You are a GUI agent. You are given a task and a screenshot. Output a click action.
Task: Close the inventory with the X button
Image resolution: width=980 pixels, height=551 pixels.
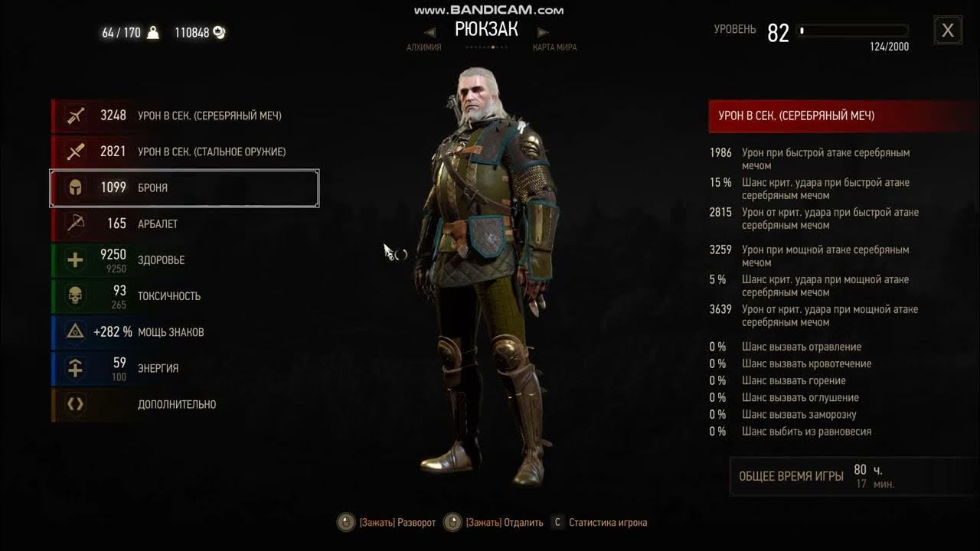pyautogui.click(x=948, y=31)
